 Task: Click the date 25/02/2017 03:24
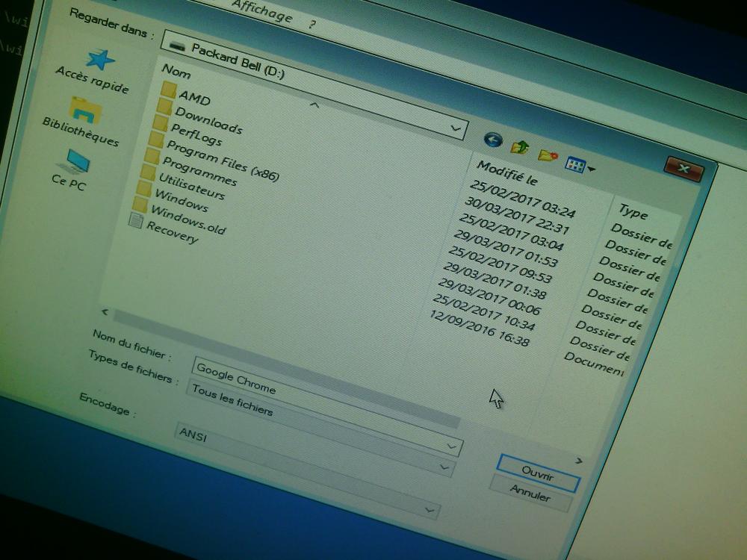tap(523, 199)
